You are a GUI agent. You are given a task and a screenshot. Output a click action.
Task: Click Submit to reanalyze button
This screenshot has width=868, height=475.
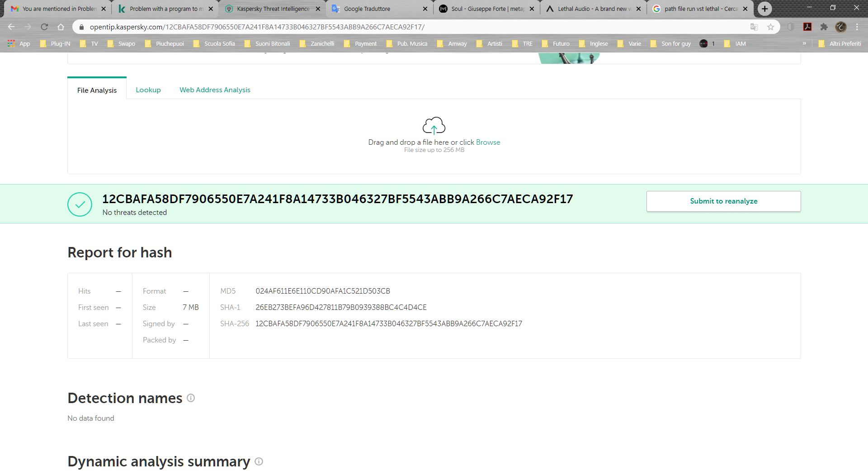click(x=723, y=201)
